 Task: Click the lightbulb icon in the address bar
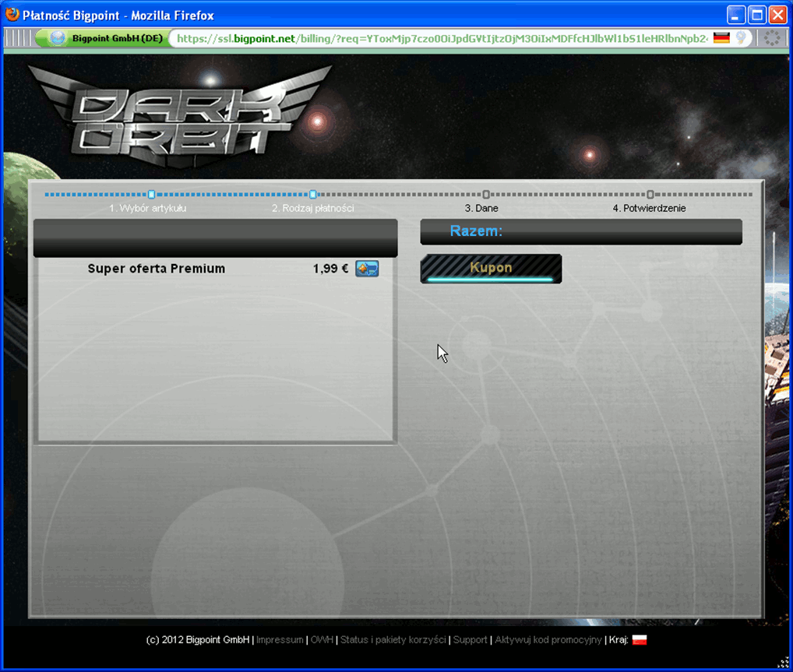pyautogui.click(x=741, y=38)
